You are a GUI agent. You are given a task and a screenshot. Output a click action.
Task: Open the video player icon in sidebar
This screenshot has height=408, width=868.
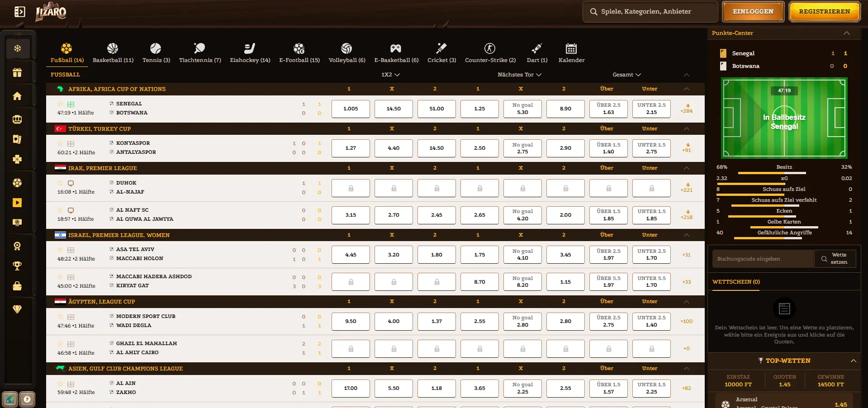click(17, 203)
